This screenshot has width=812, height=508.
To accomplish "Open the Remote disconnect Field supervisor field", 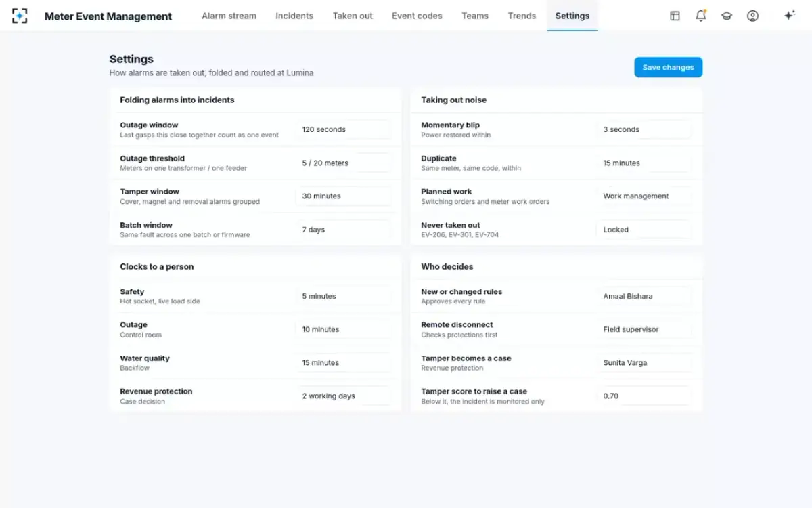I will (644, 329).
